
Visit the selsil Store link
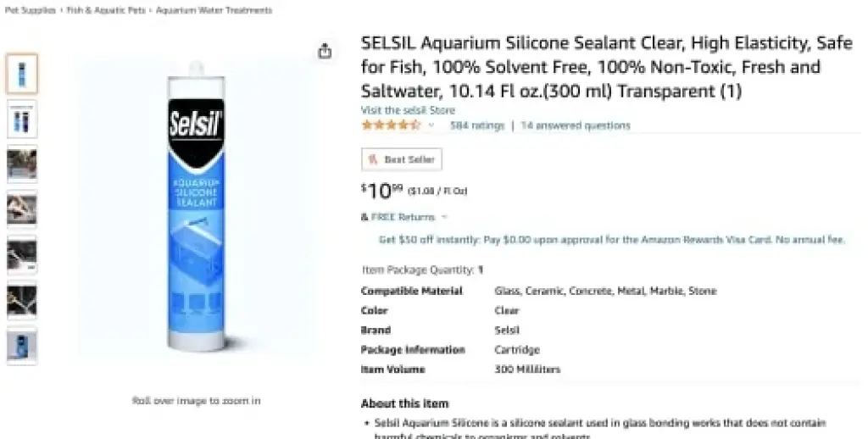[x=408, y=110]
